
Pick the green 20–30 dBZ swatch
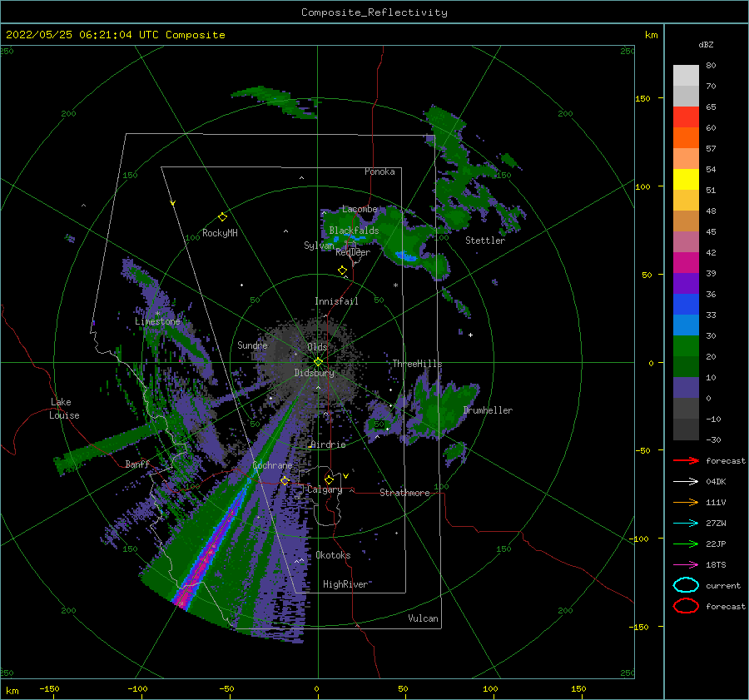pos(686,346)
